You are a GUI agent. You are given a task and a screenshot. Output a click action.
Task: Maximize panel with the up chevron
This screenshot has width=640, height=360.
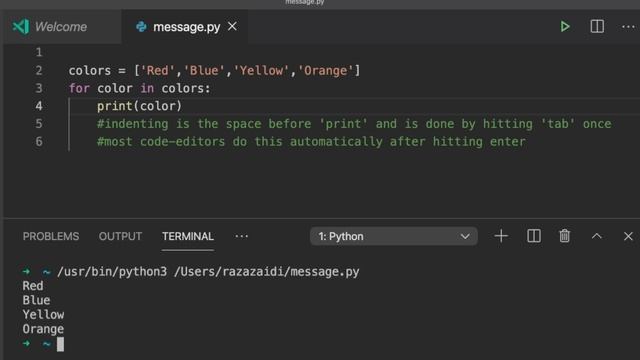(x=596, y=236)
